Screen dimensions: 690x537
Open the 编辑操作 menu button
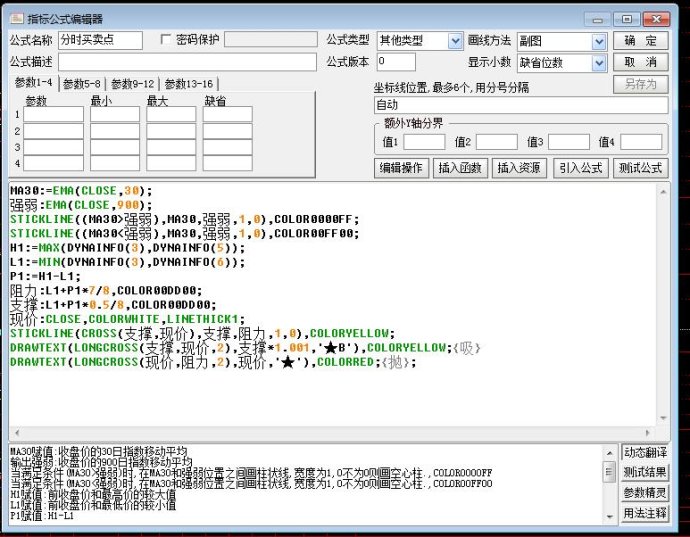(x=401, y=168)
